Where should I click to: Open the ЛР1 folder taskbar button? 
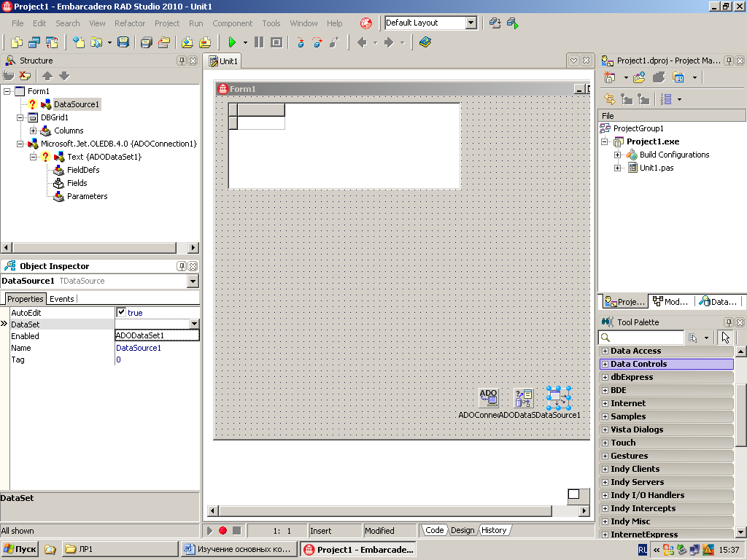point(120,549)
